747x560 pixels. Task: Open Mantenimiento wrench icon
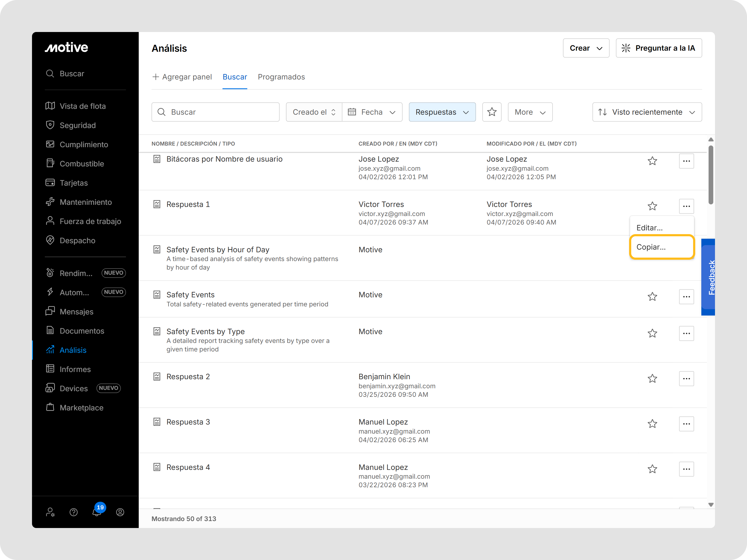pos(50,202)
